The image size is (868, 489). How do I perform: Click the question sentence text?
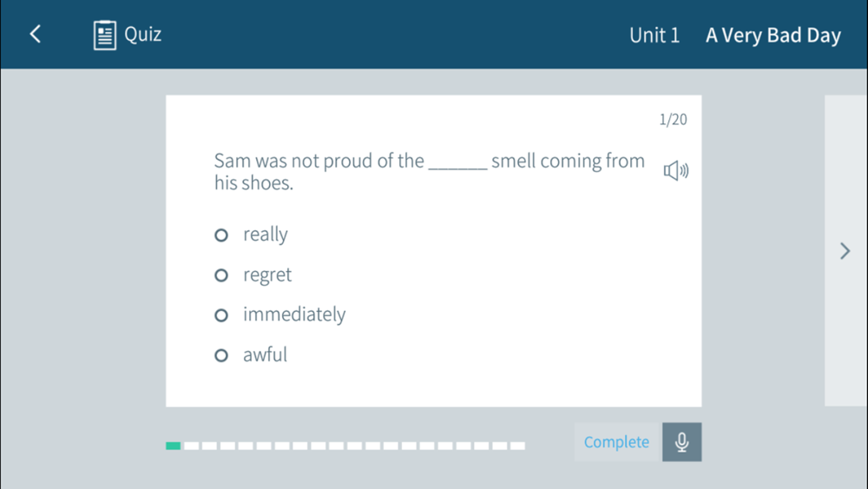[430, 171]
